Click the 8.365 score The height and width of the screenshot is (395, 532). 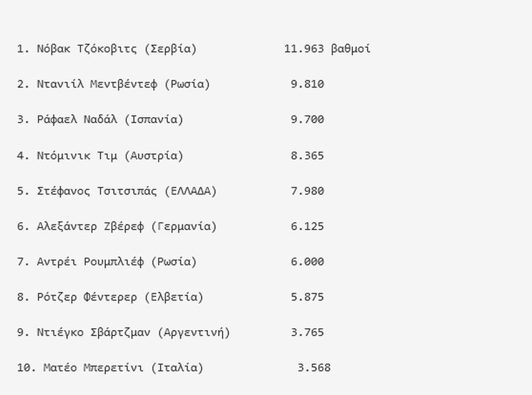point(307,155)
